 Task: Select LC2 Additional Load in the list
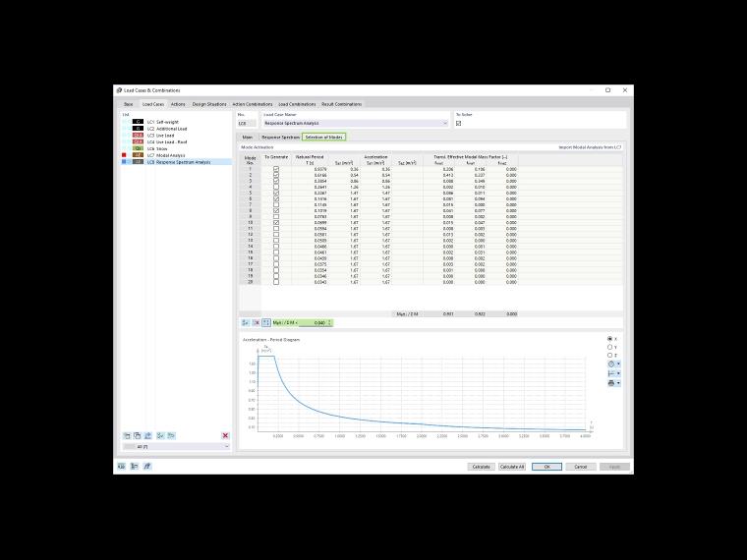tap(177, 129)
